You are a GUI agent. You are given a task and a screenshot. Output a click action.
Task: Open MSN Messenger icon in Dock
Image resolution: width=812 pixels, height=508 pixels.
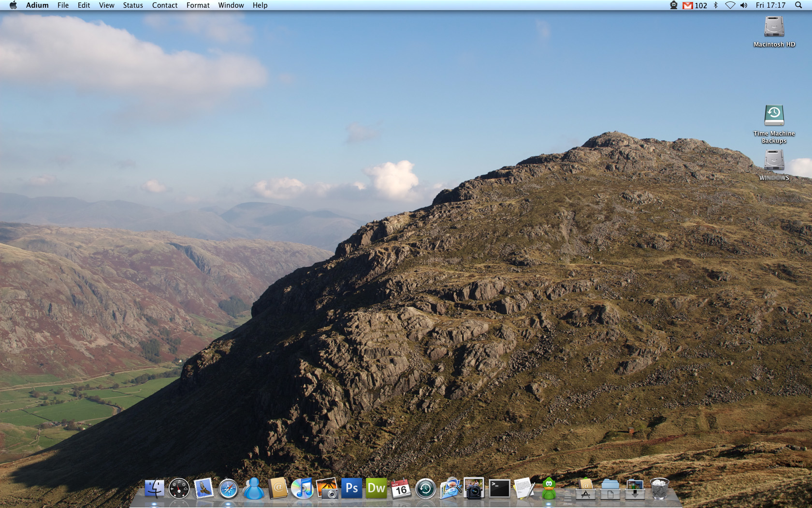point(253,489)
